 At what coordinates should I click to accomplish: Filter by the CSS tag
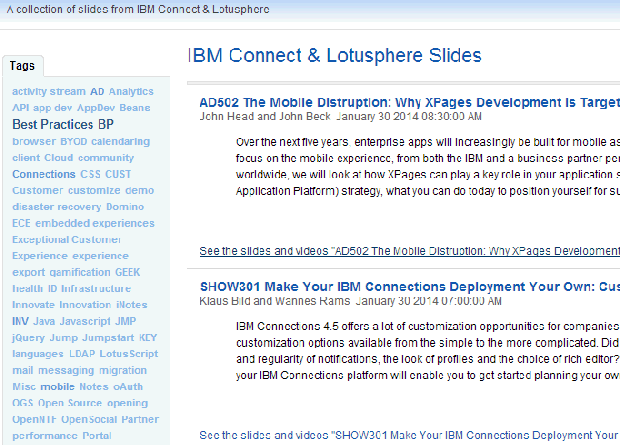pos(91,174)
